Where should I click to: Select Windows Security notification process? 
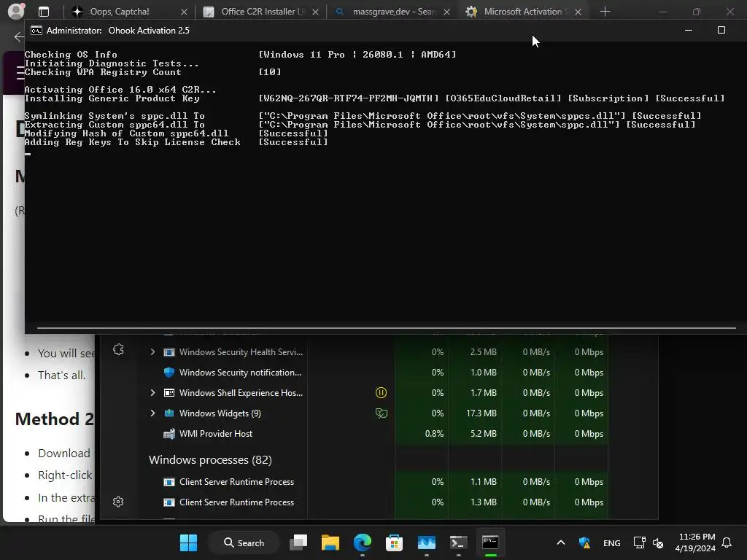click(x=240, y=373)
